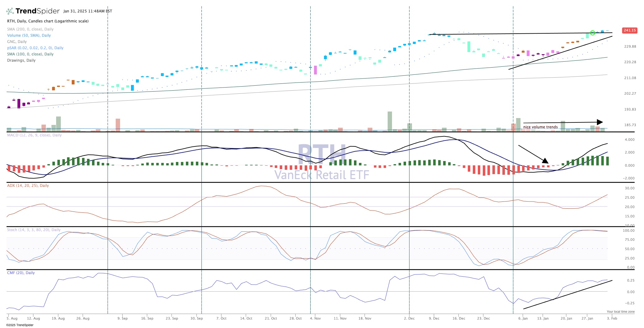Viewport: 644px width, 328px height.
Task: Click the CMF (20), Daily panel label
Action: pyautogui.click(x=21, y=273)
